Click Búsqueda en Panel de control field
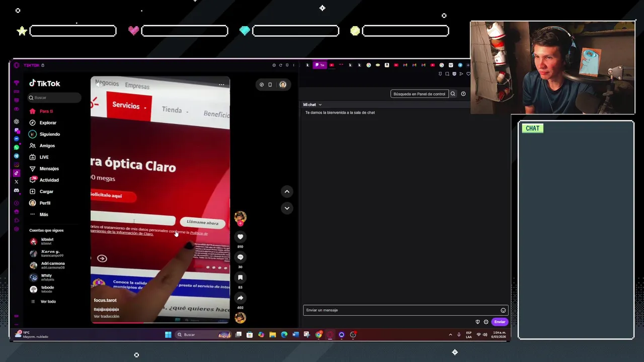 (x=419, y=94)
